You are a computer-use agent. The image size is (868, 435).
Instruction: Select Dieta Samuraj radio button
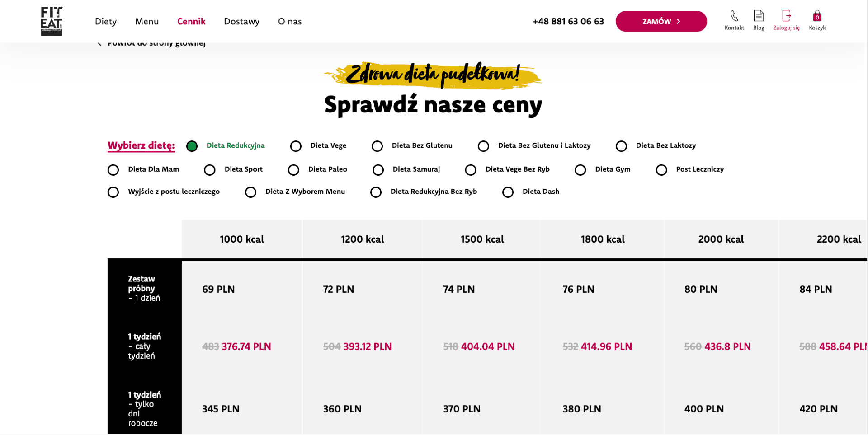378,170
